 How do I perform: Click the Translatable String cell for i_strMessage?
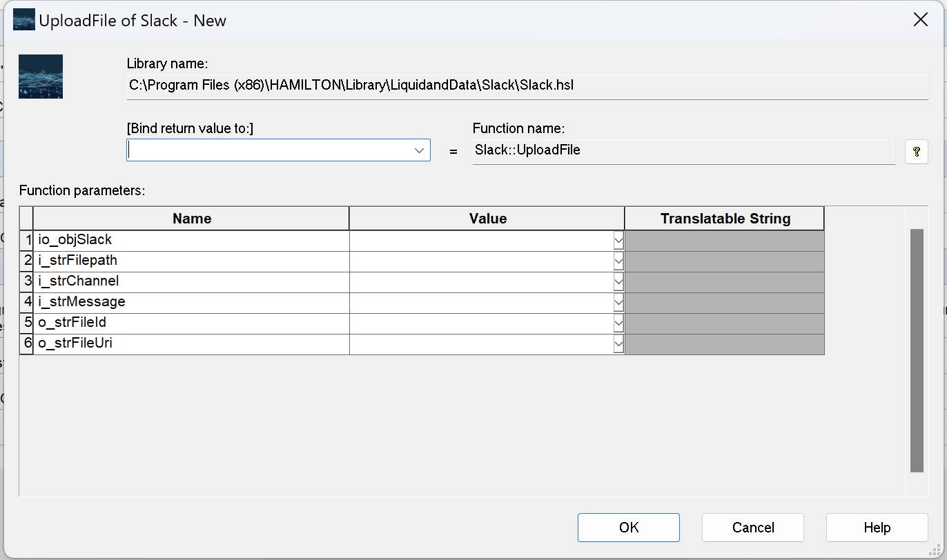coord(725,303)
